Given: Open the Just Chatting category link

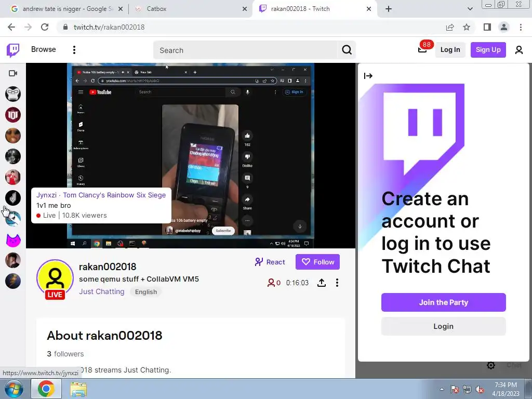Looking at the screenshot, I should tap(102, 291).
